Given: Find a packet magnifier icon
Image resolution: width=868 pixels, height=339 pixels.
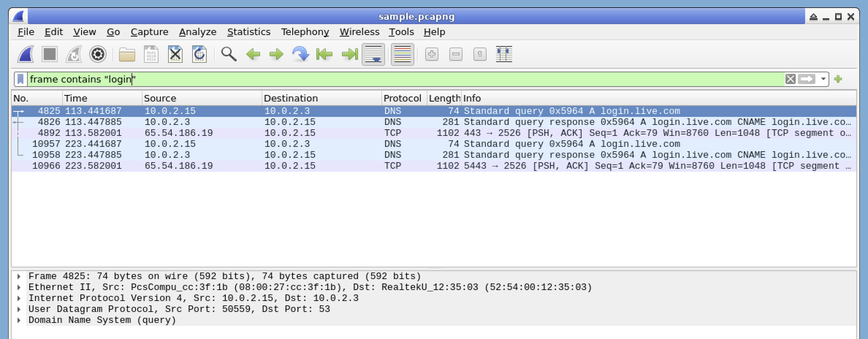Looking at the screenshot, I should click(229, 54).
